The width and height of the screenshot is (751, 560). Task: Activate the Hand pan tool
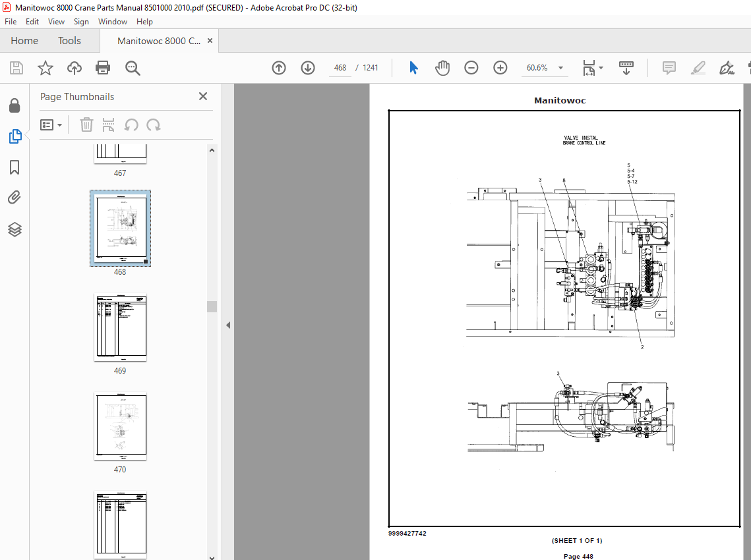pyautogui.click(x=442, y=68)
